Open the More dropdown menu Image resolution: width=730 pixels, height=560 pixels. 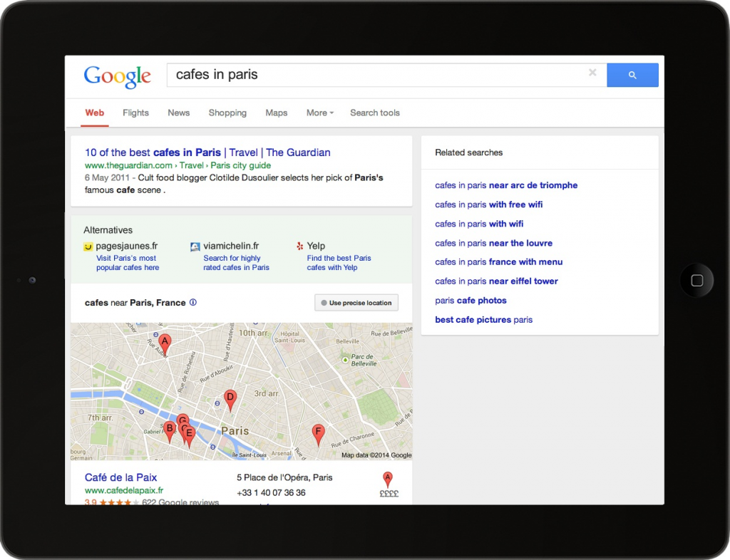pyautogui.click(x=319, y=113)
